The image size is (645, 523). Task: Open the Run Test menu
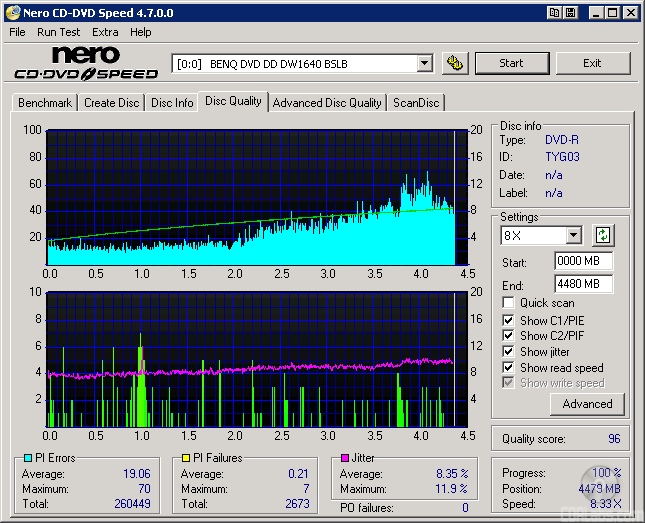[x=58, y=32]
